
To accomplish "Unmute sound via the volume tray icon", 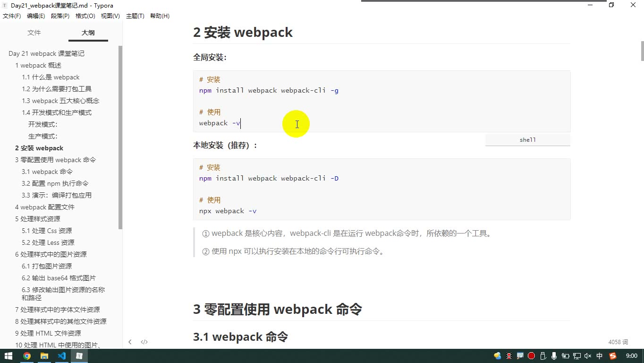I will coord(588,356).
